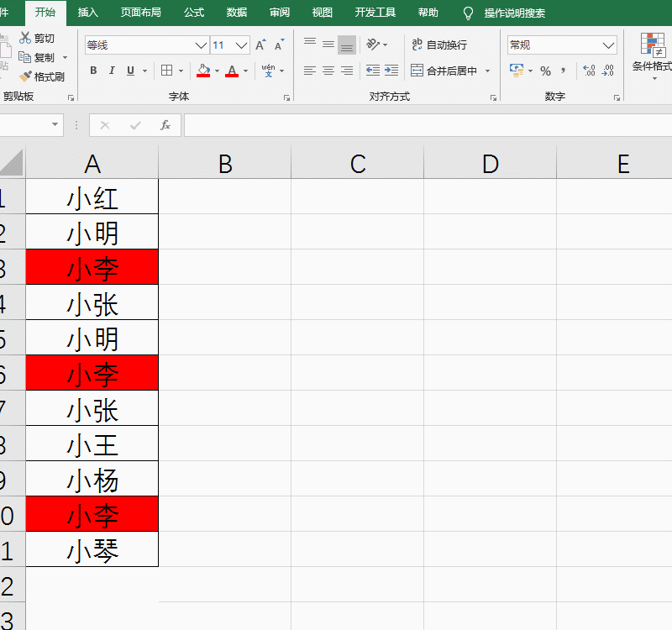The height and width of the screenshot is (630, 672).
Task: Set bottom vertical alignment
Action: pos(347,45)
